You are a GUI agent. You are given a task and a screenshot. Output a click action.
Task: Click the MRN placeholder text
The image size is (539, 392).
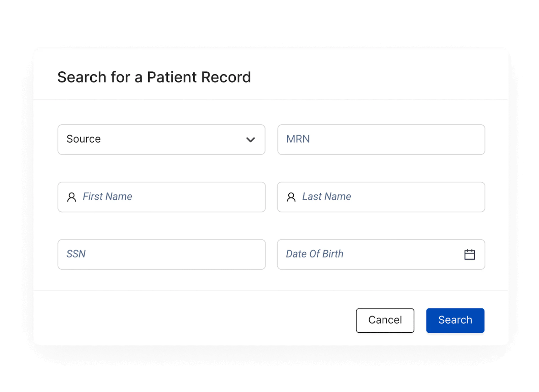(298, 139)
